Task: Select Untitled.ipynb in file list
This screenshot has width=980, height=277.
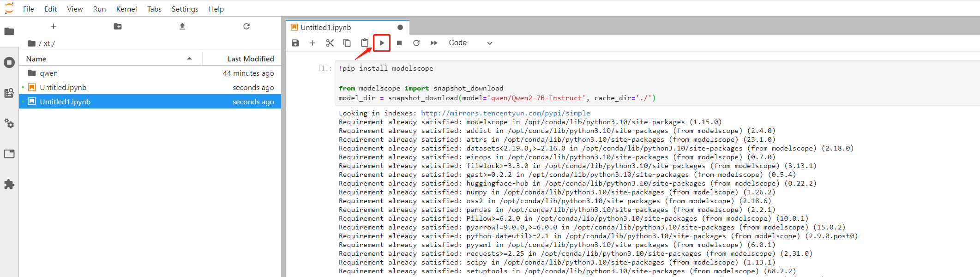Action: point(150,87)
